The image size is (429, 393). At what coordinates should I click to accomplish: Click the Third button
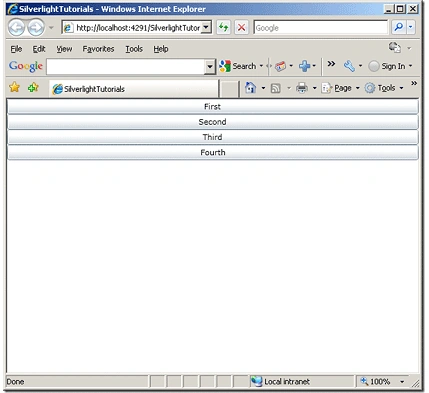(213, 137)
